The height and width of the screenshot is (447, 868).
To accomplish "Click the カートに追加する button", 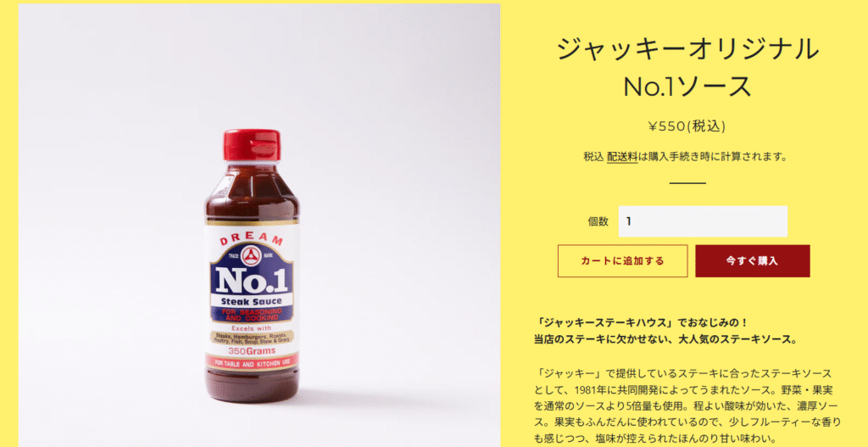I will click(x=622, y=261).
